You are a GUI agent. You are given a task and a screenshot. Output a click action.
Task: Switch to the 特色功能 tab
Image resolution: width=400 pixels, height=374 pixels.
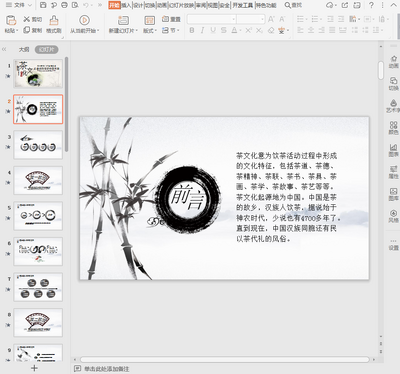point(266,5)
